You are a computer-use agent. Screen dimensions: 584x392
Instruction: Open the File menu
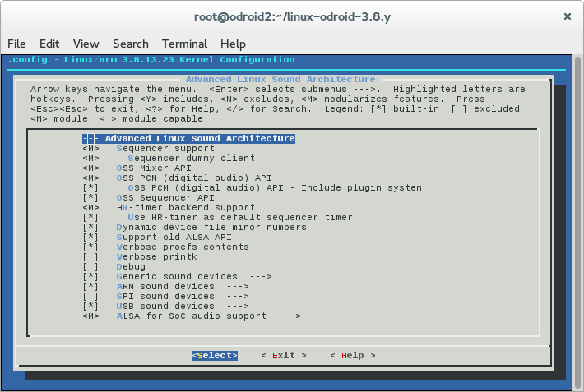click(x=16, y=44)
